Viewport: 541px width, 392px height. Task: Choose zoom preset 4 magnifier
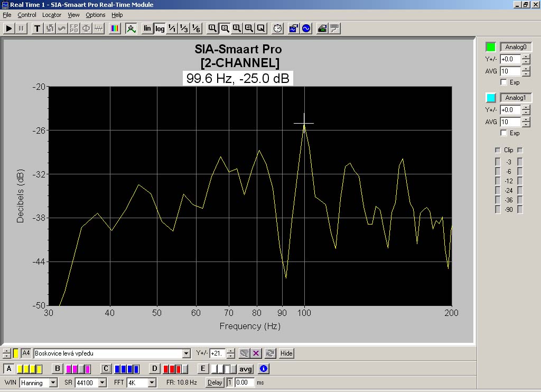click(249, 29)
